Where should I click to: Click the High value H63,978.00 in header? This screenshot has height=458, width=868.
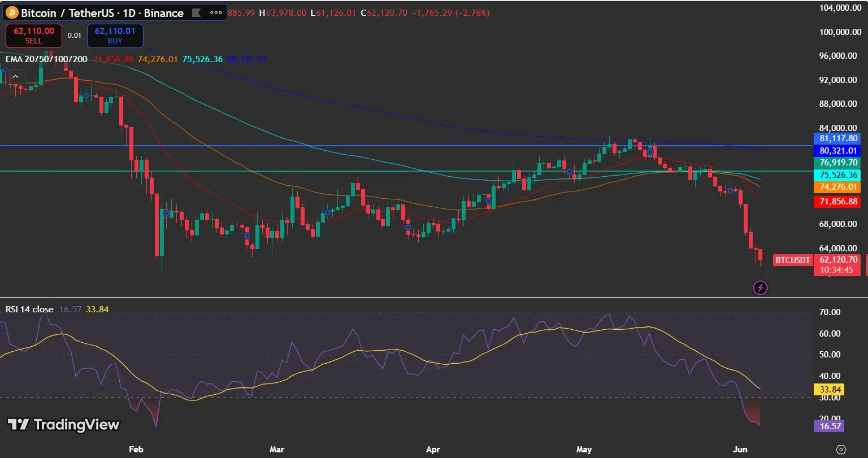point(283,12)
